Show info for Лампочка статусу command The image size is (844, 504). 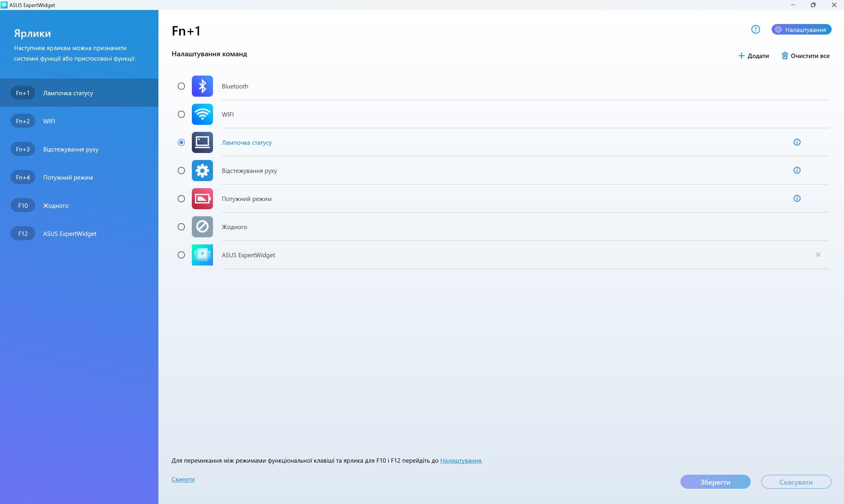coord(797,142)
